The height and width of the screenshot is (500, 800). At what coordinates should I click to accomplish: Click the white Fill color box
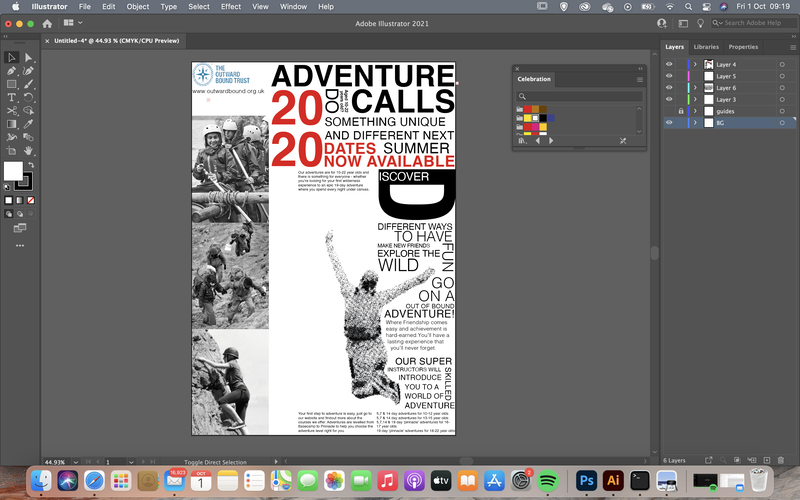click(x=13, y=171)
